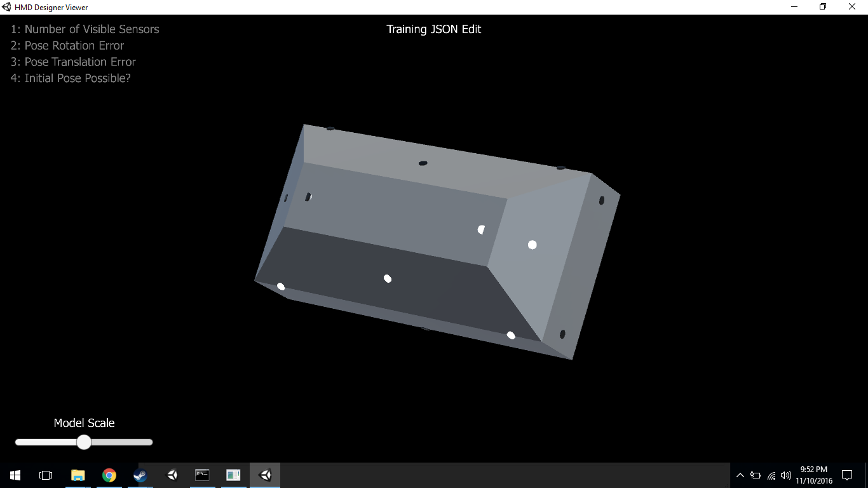The image size is (868, 488).
Task: Minimize the HMD Designer Viewer window
Action: pyautogui.click(x=794, y=7)
